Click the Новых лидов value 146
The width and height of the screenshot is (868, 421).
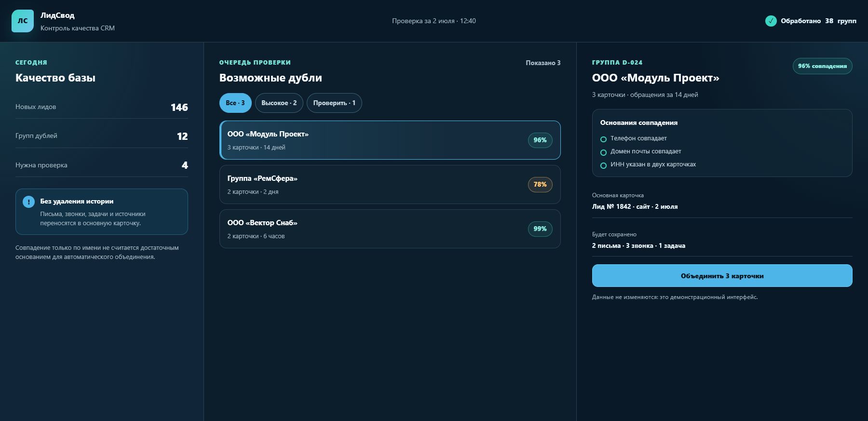pos(179,107)
